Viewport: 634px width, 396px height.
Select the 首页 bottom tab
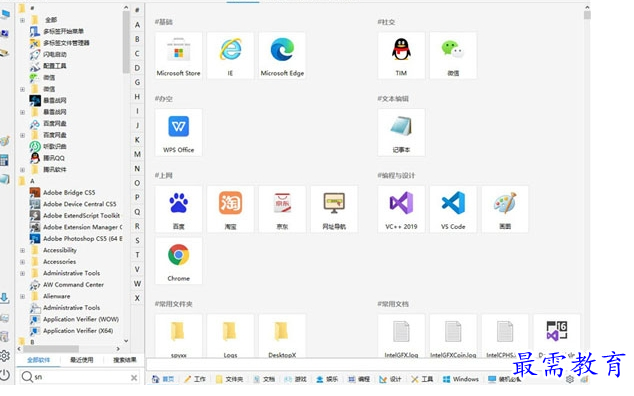[x=163, y=379]
